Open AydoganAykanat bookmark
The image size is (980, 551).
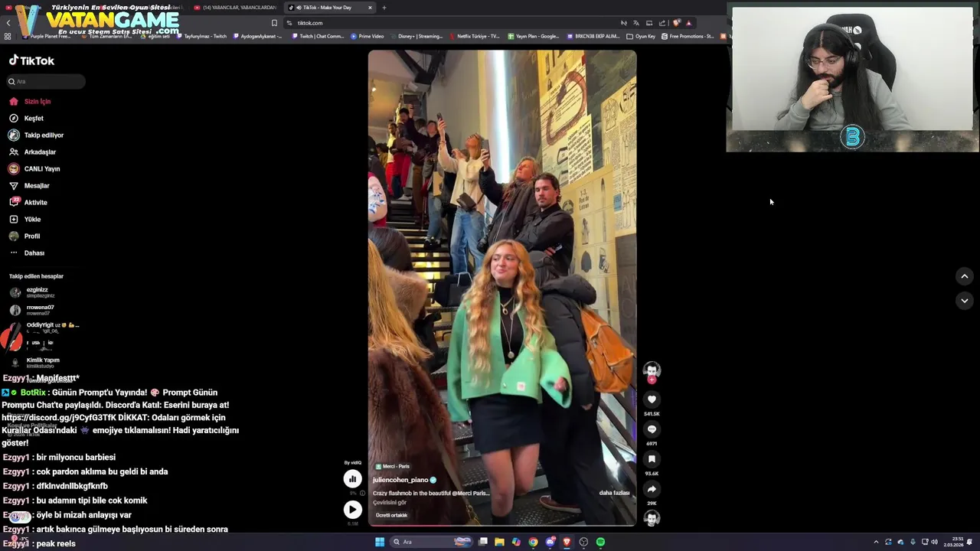[257, 36]
